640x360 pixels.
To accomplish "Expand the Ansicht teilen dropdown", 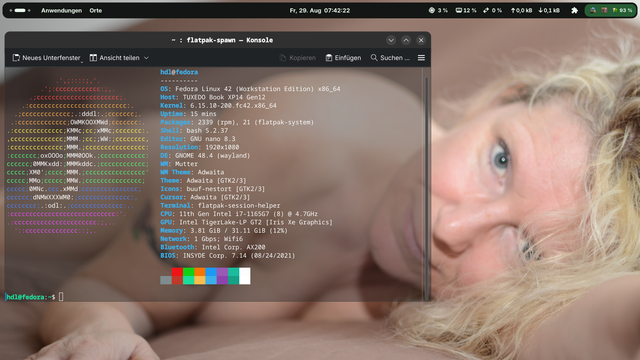I will tap(119, 58).
